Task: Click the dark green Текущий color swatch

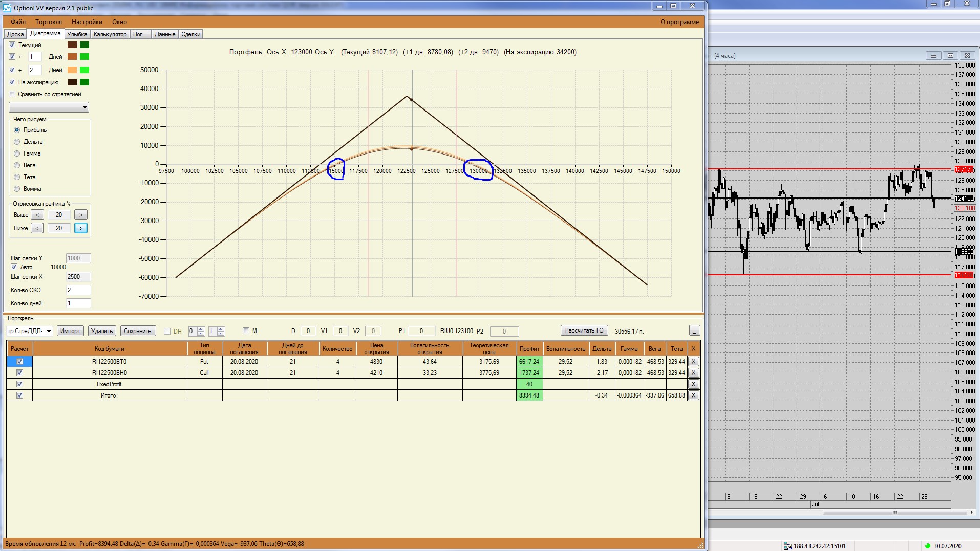Action: (84, 45)
